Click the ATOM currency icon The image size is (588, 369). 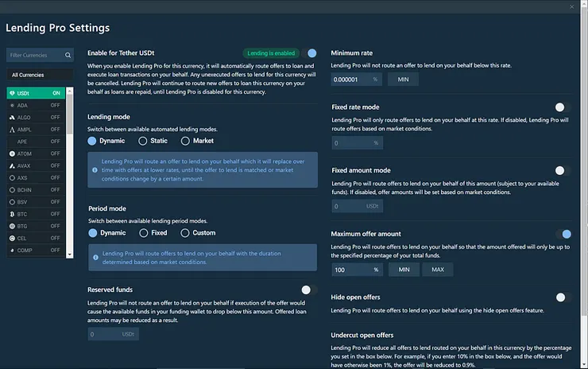[x=12, y=153]
